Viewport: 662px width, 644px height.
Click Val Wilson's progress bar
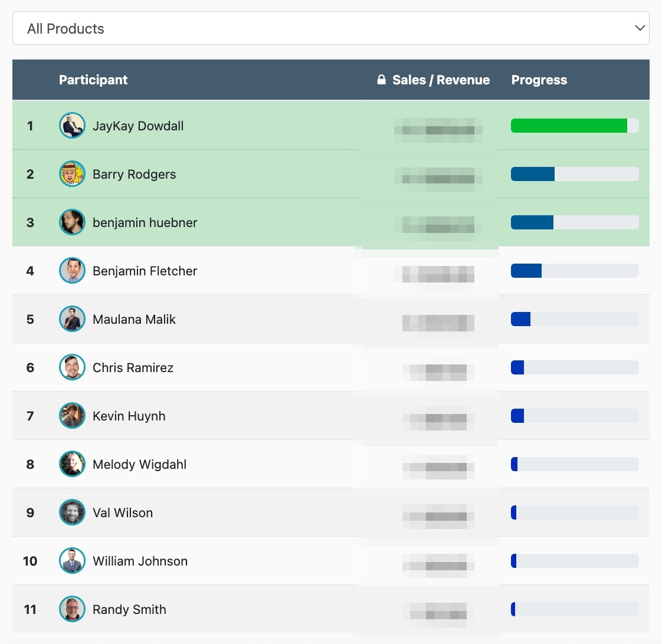pos(575,512)
